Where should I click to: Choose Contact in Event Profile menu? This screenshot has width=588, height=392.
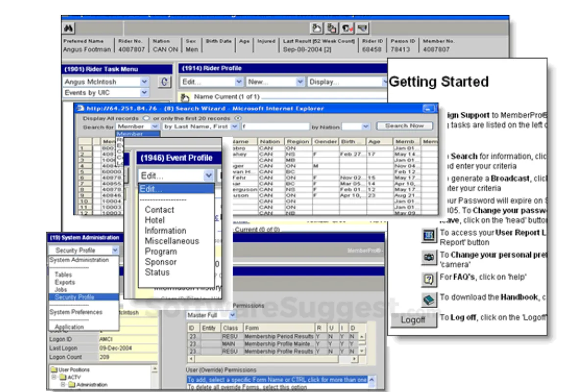pyautogui.click(x=159, y=210)
